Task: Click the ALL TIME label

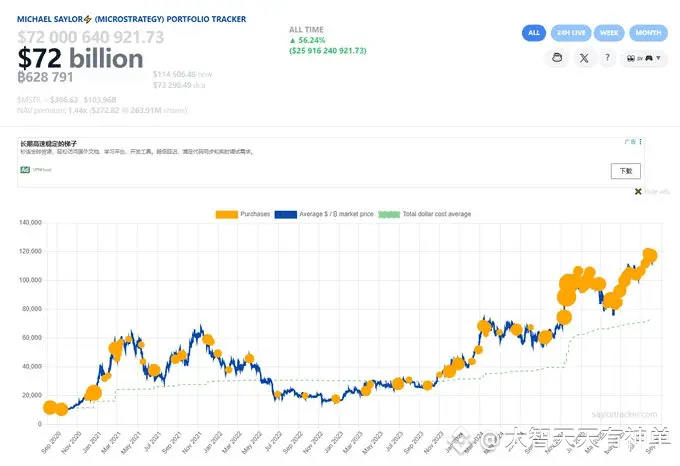Action: pos(306,30)
